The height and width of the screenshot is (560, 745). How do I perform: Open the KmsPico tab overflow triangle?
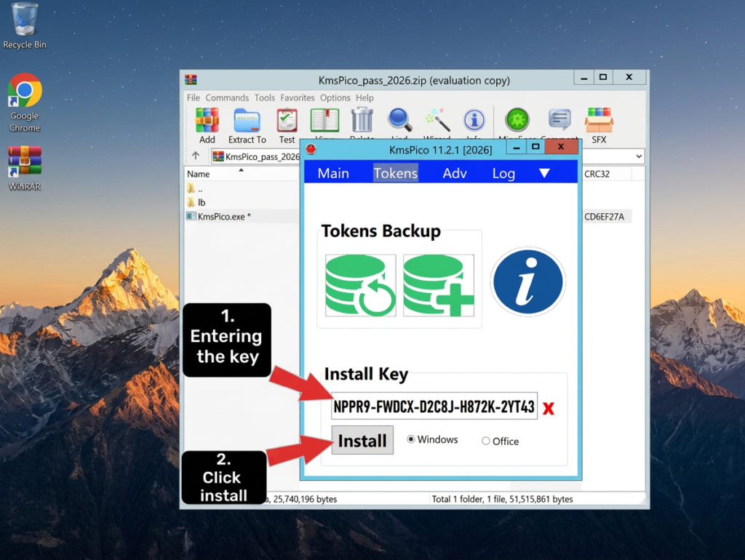(544, 173)
